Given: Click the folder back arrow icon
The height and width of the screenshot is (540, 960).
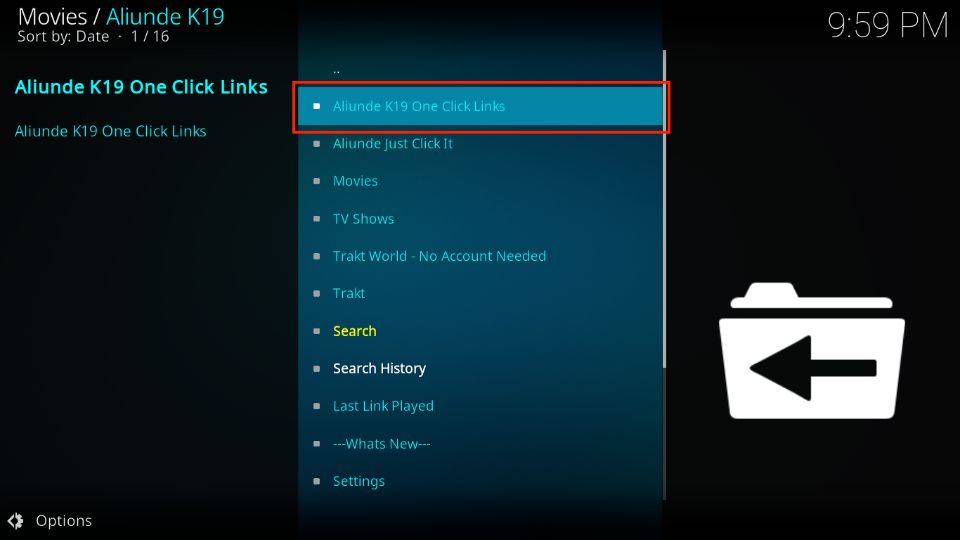Looking at the screenshot, I should [x=811, y=351].
